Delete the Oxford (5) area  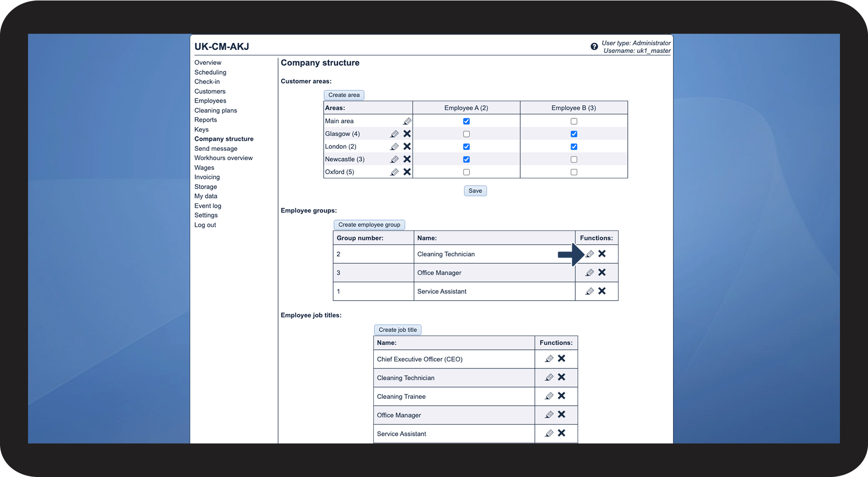point(407,172)
